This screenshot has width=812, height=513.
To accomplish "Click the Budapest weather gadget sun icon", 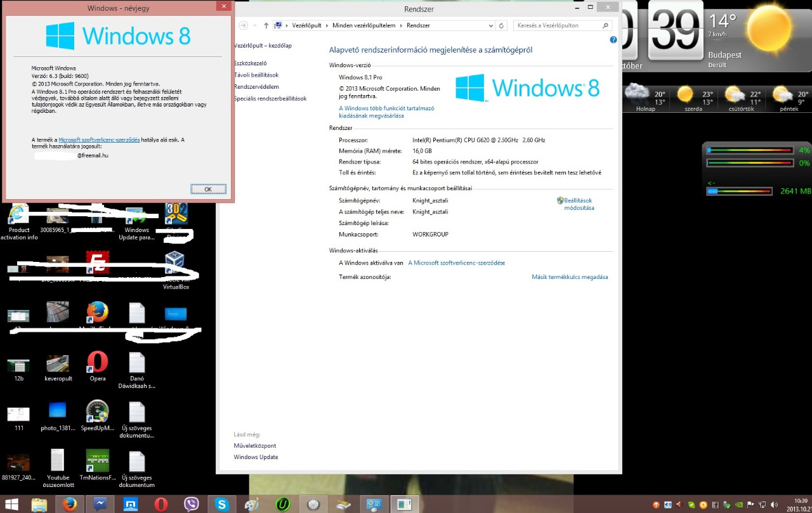I will click(x=771, y=29).
